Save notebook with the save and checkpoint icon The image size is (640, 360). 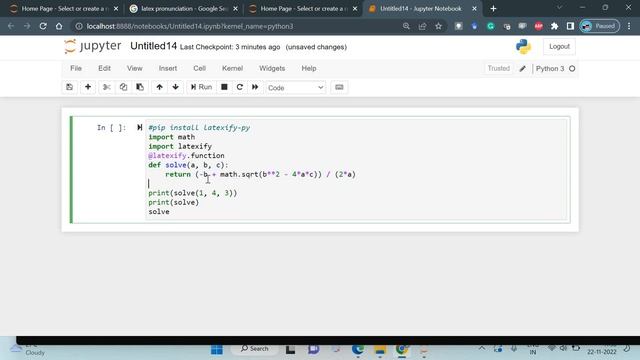point(69,87)
